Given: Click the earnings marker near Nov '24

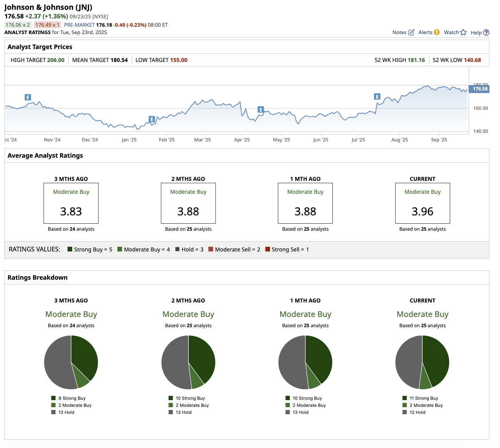Looking at the screenshot, I should [27, 97].
